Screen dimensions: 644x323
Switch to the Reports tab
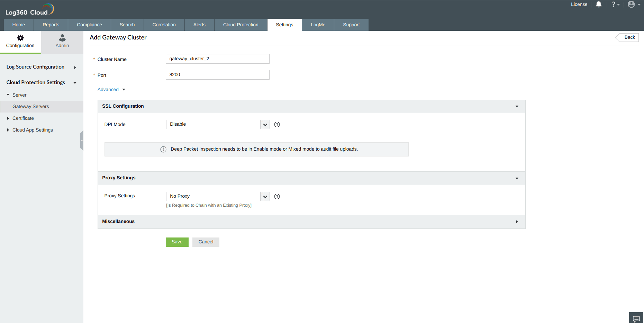point(51,25)
